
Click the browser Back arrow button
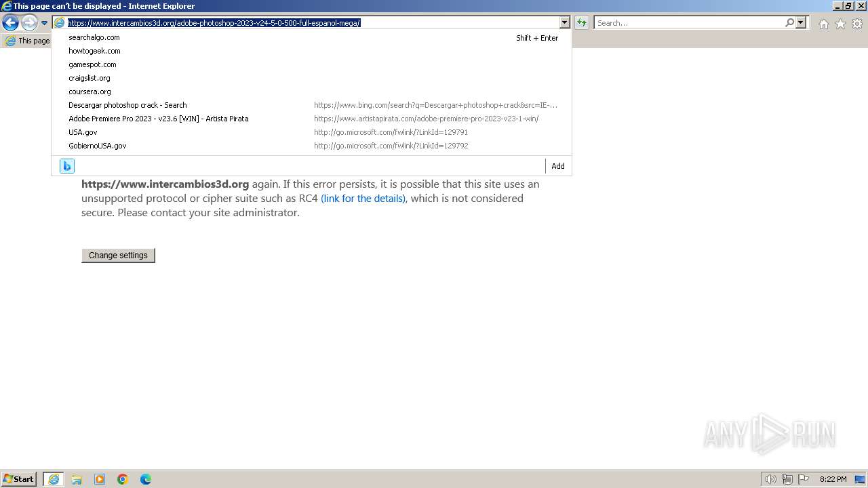click(x=10, y=23)
